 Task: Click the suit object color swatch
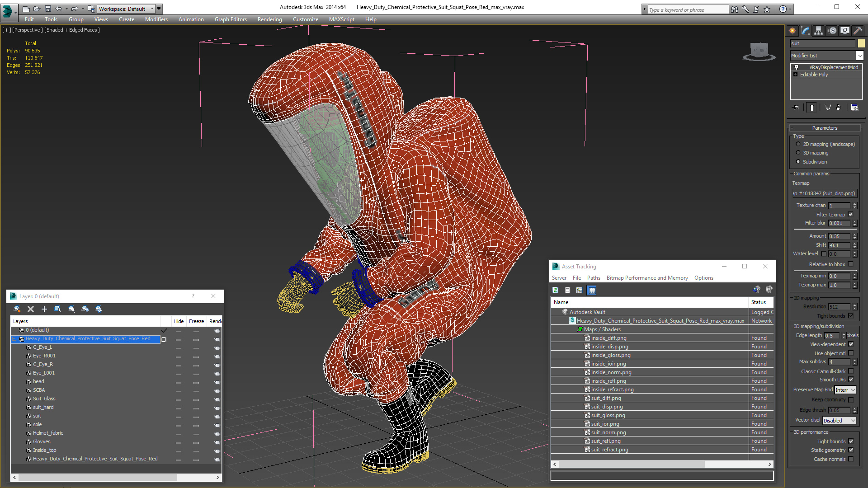point(861,43)
